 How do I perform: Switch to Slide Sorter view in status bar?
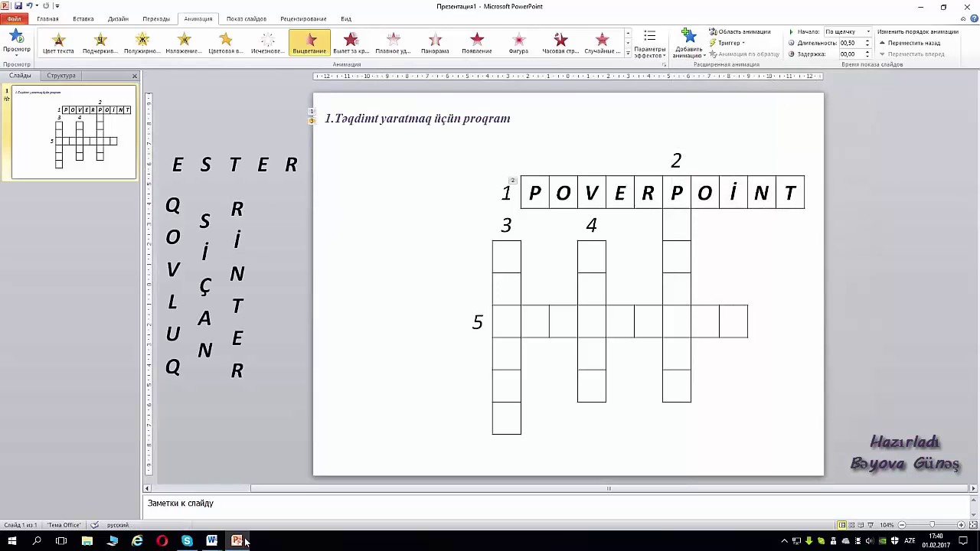click(851, 525)
